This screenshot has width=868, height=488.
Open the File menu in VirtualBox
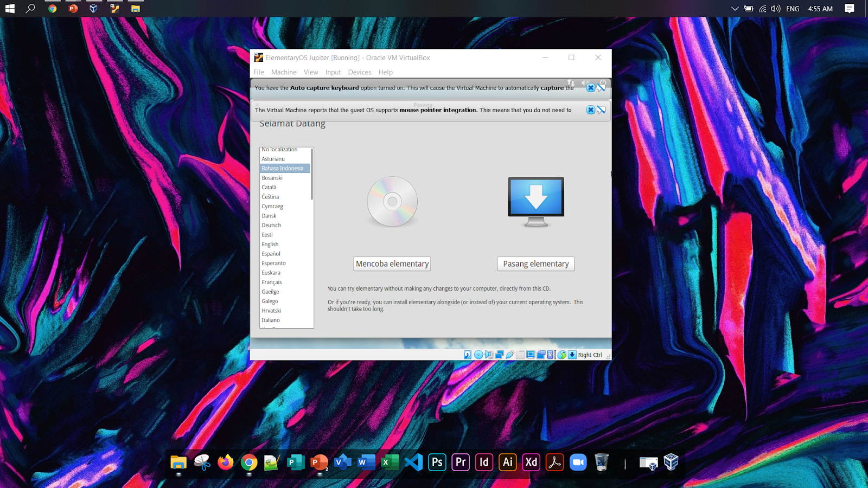pyautogui.click(x=259, y=72)
